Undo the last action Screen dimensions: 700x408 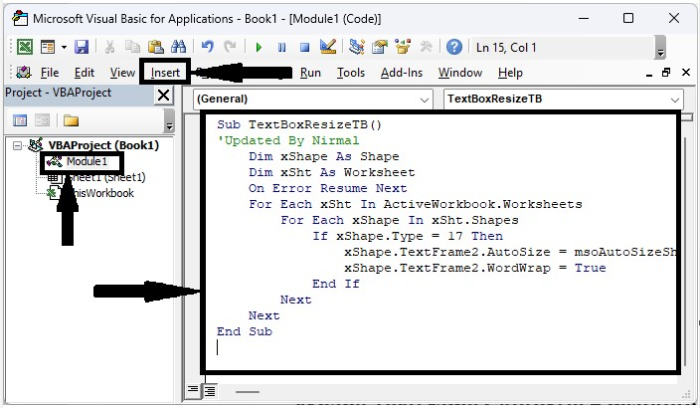(207, 46)
